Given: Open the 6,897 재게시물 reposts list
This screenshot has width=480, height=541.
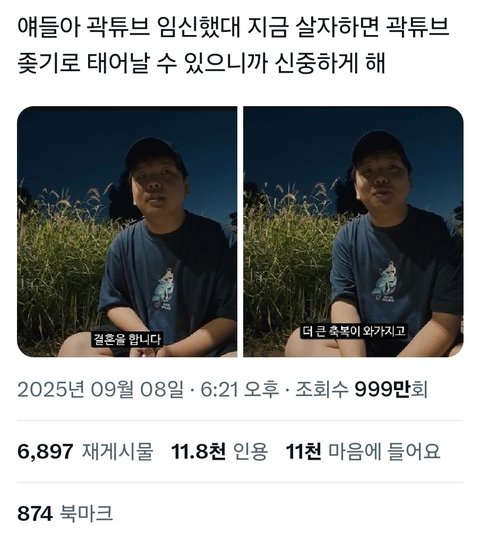Looking at the screenshot, I should point(85,452).
